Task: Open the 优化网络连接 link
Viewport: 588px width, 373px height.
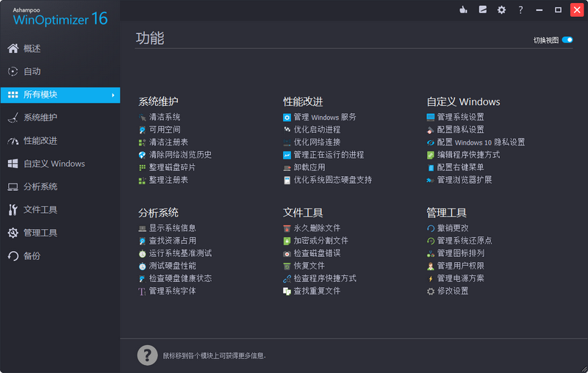Action: [x=317, y=142]
